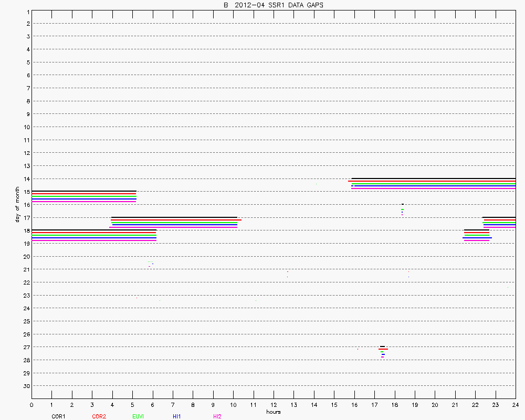Click black day 18 bar at hours 0–6
This screenshot has width=525, height=420.
pyautogui.click(x=94, y=230)
